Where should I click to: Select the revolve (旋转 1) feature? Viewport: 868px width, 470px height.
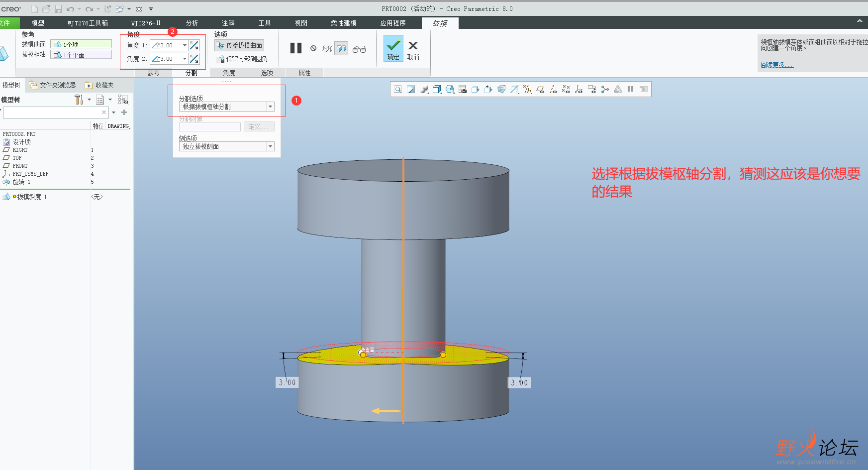21,182
